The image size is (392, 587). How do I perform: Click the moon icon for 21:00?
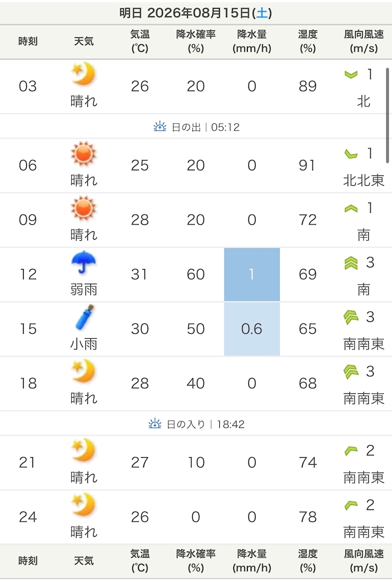point(84,450)
